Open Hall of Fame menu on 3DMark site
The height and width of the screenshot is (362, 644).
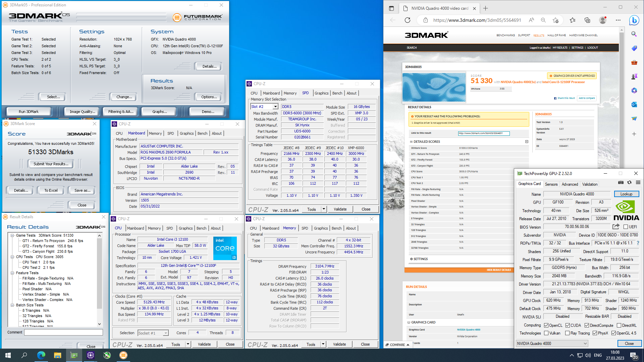click(x=556, y=35)
